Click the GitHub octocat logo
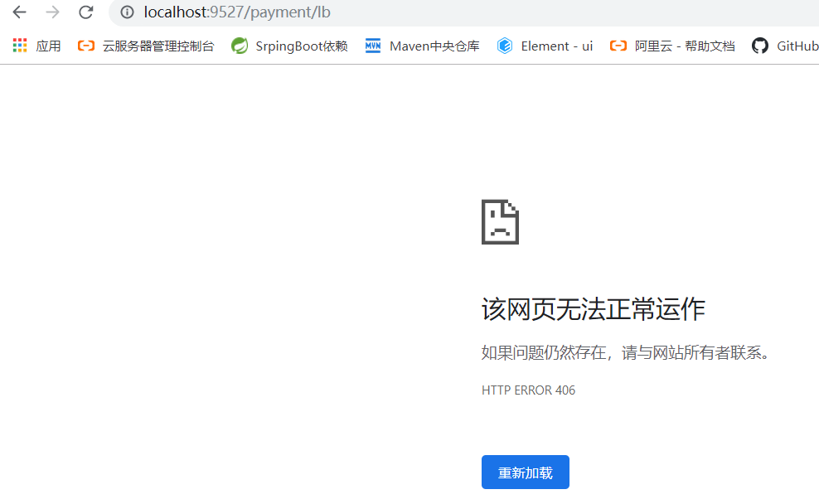 click(x=759, y=46)
